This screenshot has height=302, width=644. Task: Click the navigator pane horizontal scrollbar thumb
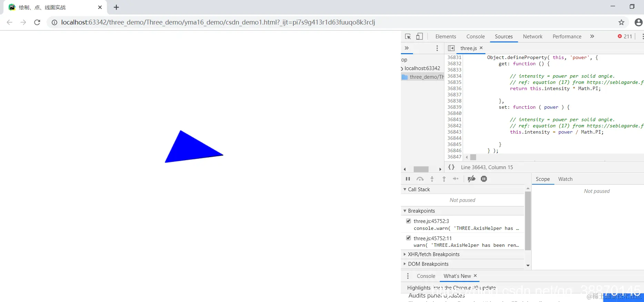(421, 169)
